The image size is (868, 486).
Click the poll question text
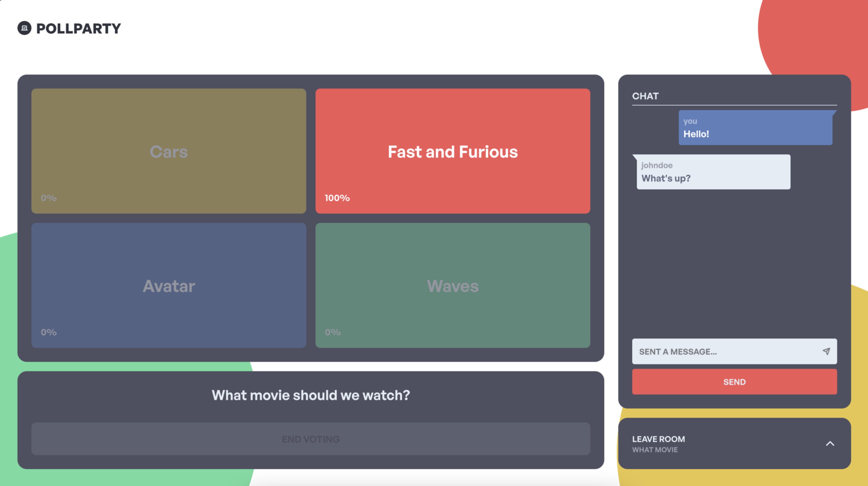coord(310,395)
